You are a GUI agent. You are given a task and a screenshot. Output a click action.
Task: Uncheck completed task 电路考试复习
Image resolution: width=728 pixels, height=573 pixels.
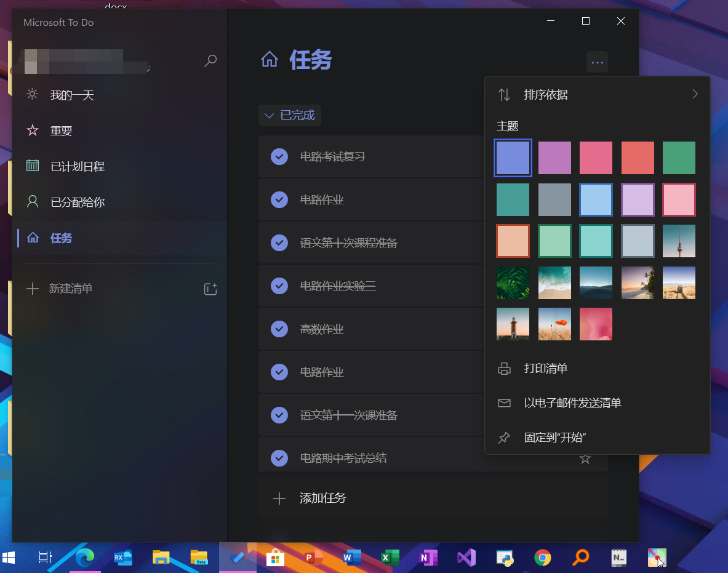pos(279,157)
